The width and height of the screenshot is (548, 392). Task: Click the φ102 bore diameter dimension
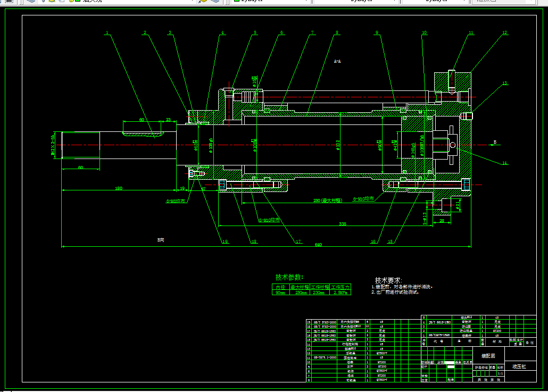pos(338,145)
